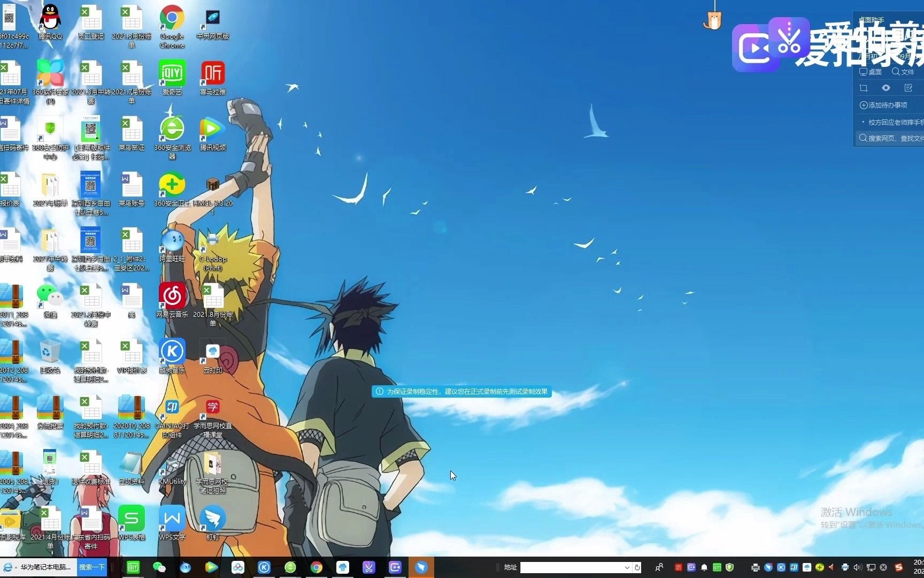Open the WPS文字 desktop shortcut
The image size is (924, 578).
pyautogui.click(x=172, y=523)
